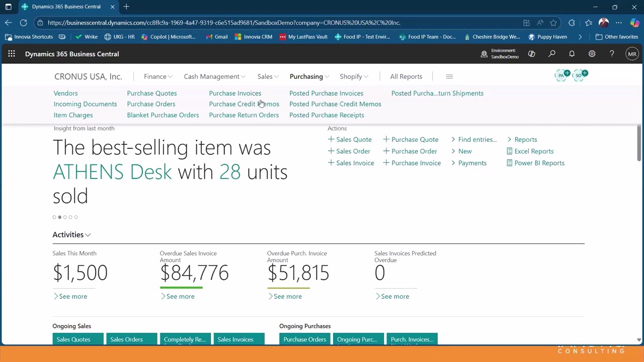Viewport: 644px width, 362px height.
Task: Refresh the browser page
Action: click(x=24, y=23)
